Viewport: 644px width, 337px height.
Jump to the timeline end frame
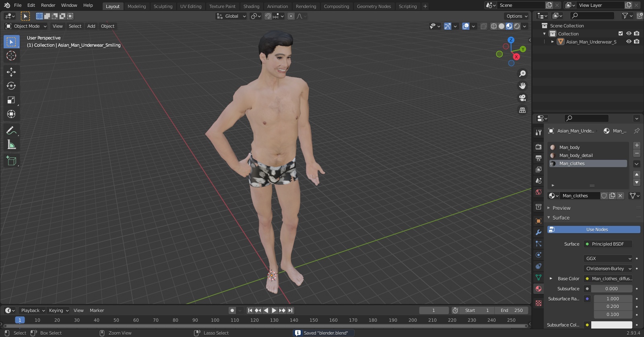(291, 310)
